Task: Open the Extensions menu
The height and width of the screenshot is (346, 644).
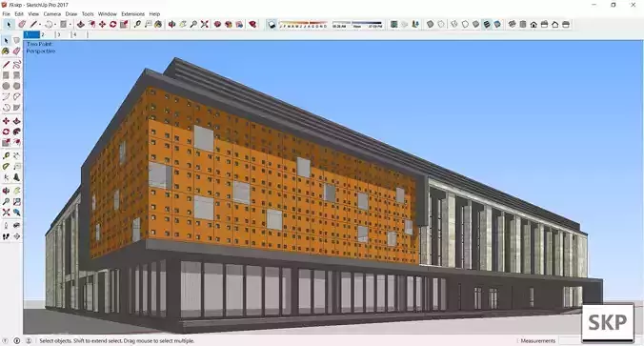Action: pyautogui.click(x=132, y=14)
